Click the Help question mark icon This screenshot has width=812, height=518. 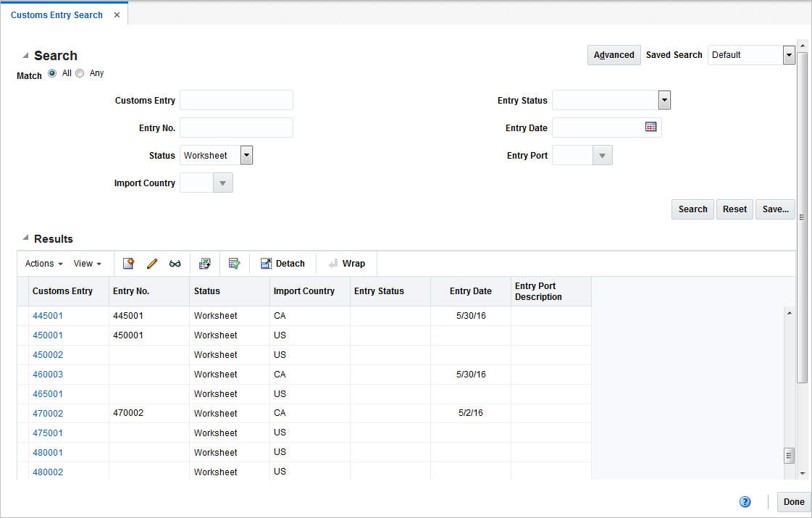tap(745, 501)
